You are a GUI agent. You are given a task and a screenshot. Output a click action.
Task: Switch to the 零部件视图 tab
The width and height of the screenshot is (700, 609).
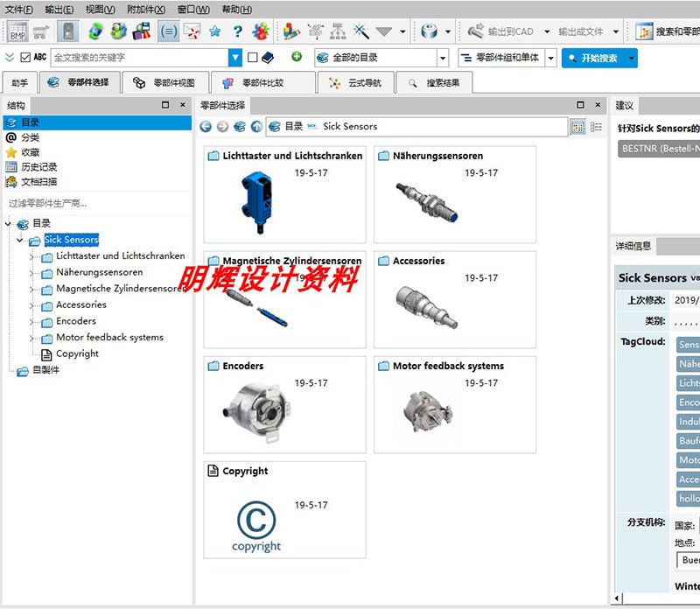point(165,82)
